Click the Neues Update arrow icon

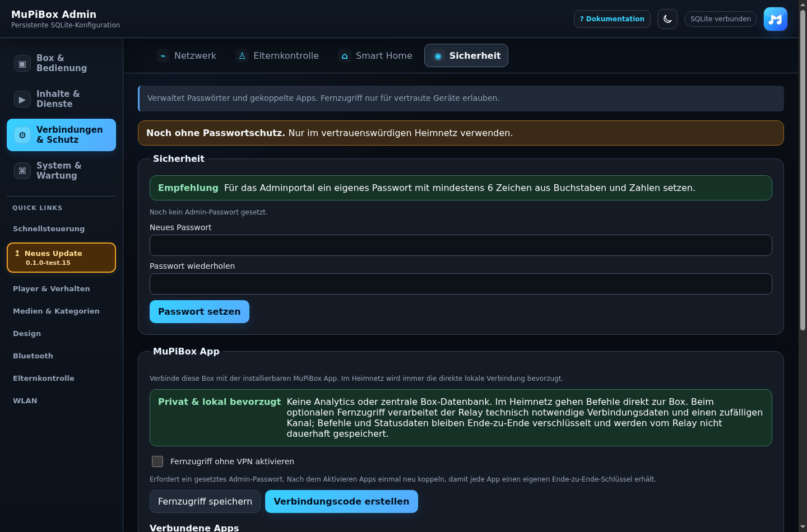click(17, 253)
